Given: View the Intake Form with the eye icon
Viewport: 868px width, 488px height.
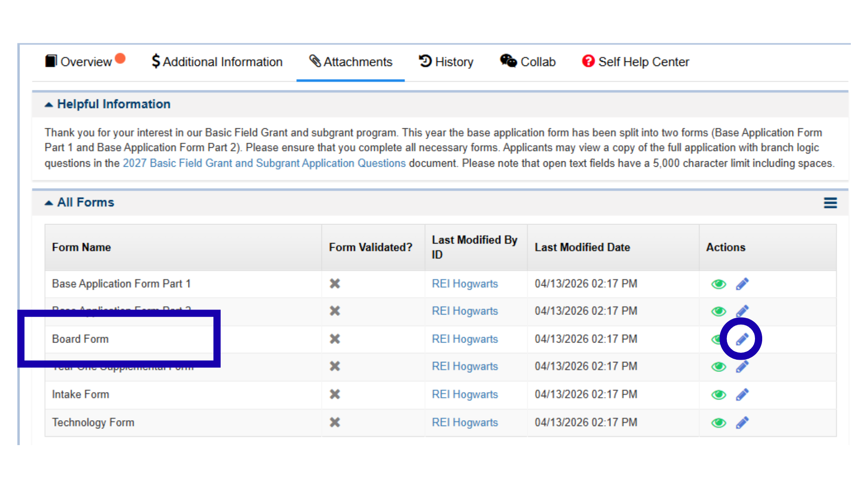Looking at the screenshot, I should 718,394.
